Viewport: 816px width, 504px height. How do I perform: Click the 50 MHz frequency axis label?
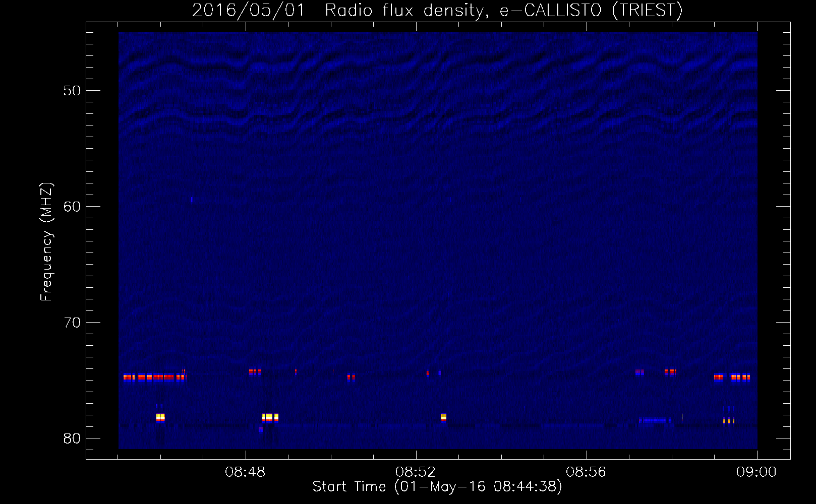(x=72, y=91)
